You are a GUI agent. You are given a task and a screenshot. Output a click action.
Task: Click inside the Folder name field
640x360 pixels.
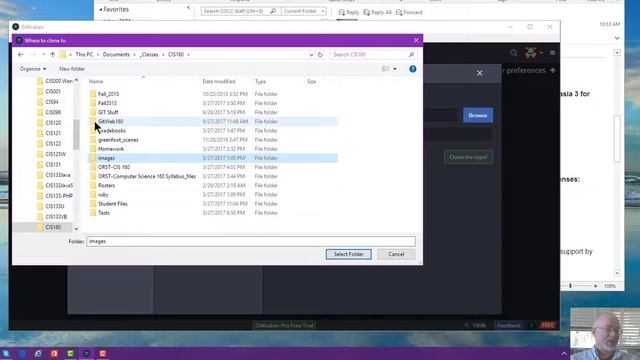click(x=251, y=241)
